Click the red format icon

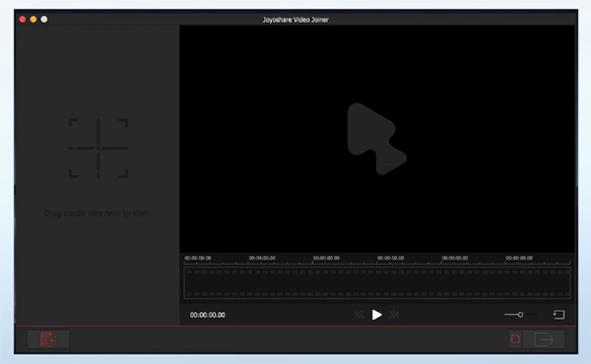515,339
